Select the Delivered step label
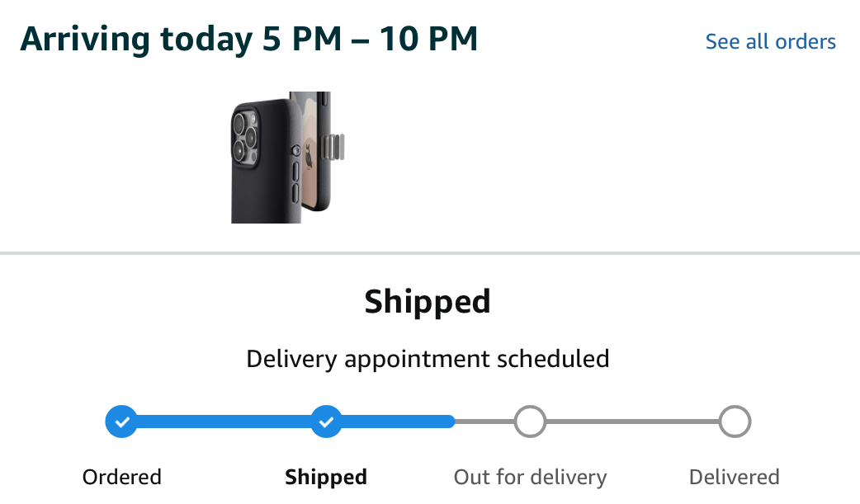The width and height of the screenshot is (860, 504). tap(735, 477)
